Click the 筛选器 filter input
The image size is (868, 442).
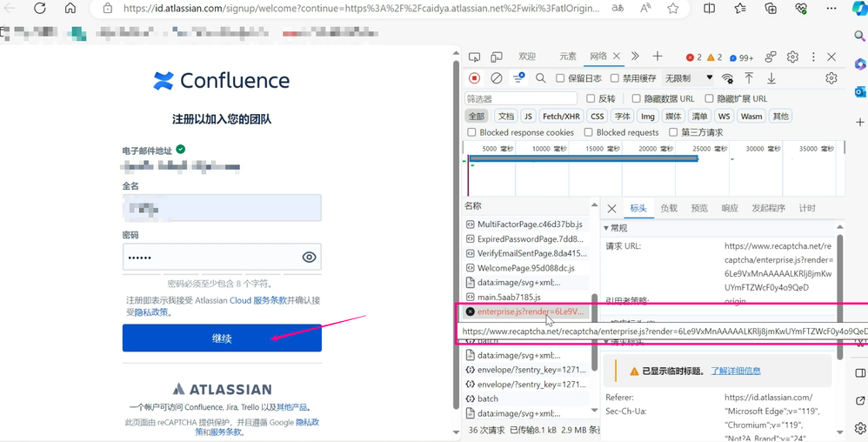click(521, 98)
